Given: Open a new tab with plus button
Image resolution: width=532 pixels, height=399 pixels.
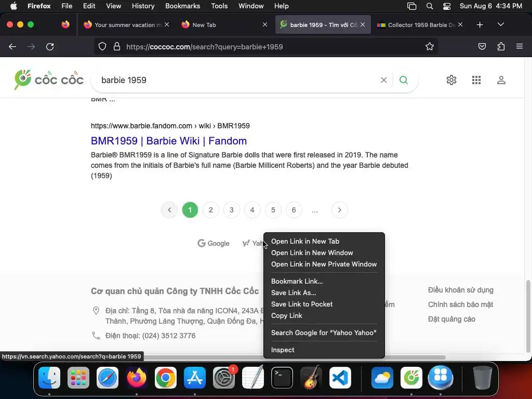Looking at the screenshot, I should [480, 25].
